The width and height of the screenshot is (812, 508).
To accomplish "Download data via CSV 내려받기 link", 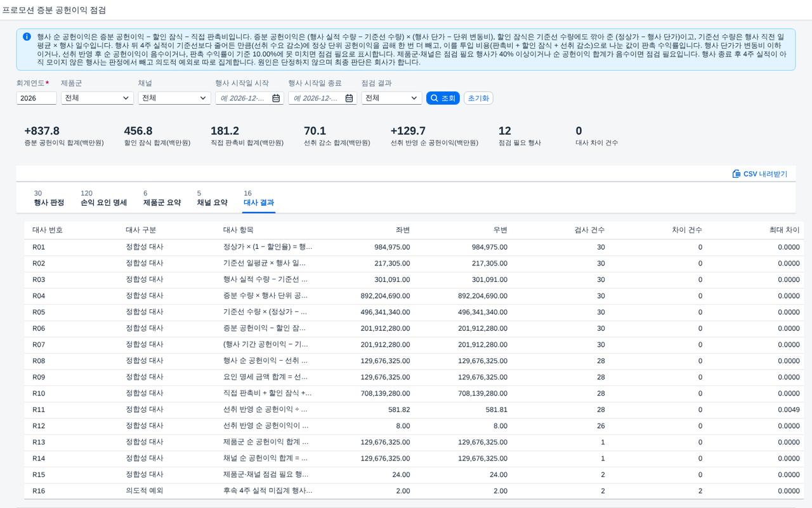I will [760, 174].
